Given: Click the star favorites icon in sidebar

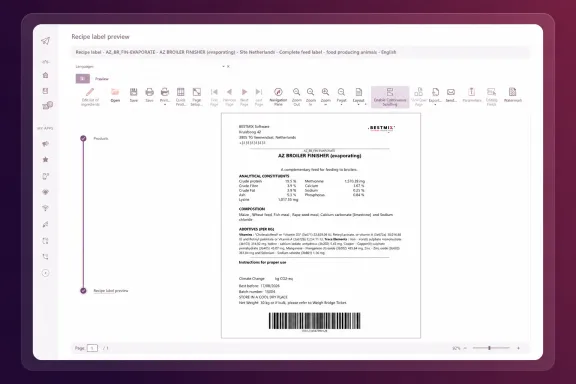Looking at the screenshot, I should click(46, 159).
